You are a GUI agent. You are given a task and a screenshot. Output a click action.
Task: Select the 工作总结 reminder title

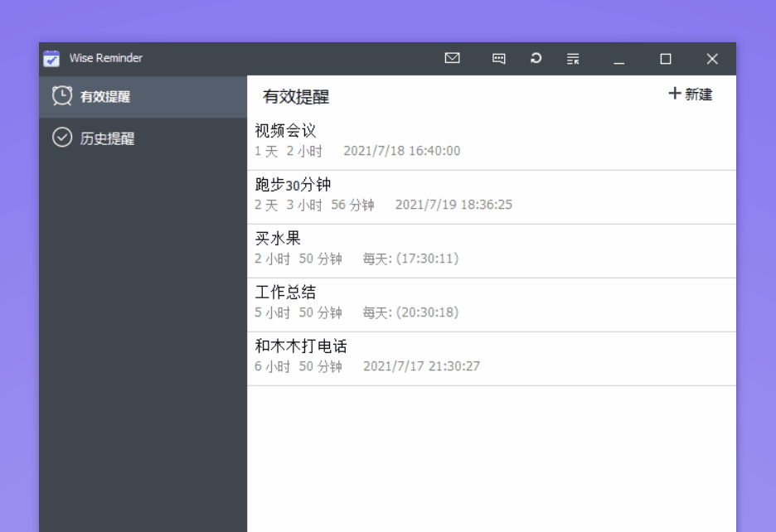click(285, 293)
